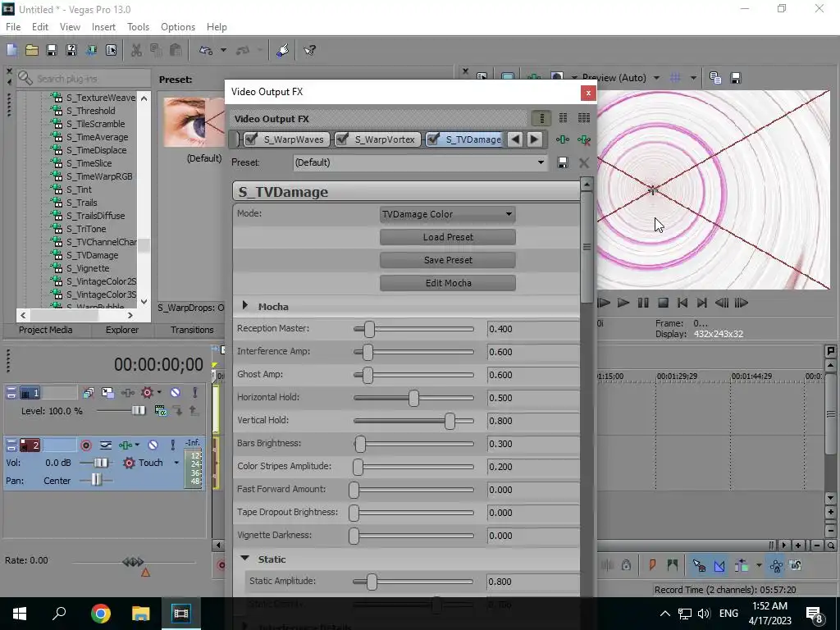Click the Undo toolbar icon
840x630 pixels.
point(206,50)
